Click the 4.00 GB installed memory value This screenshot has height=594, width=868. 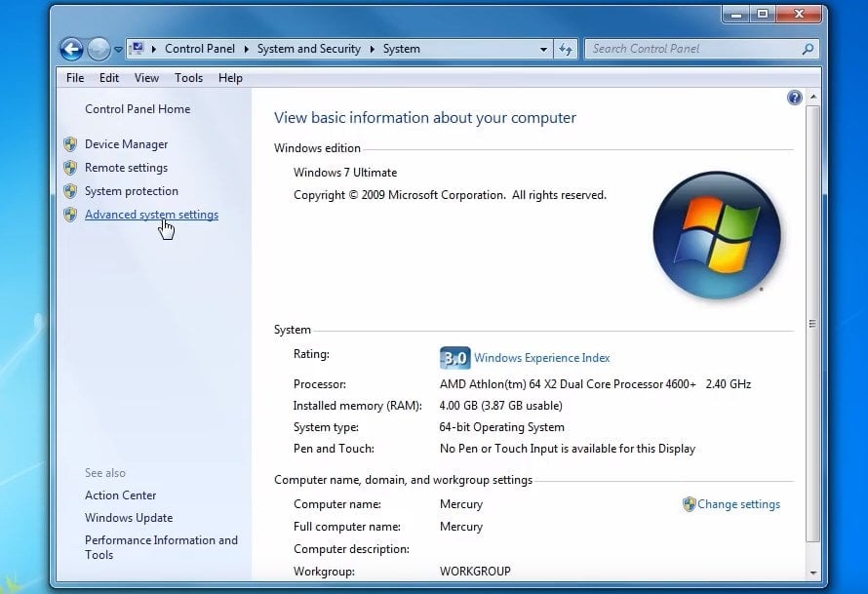501,406
